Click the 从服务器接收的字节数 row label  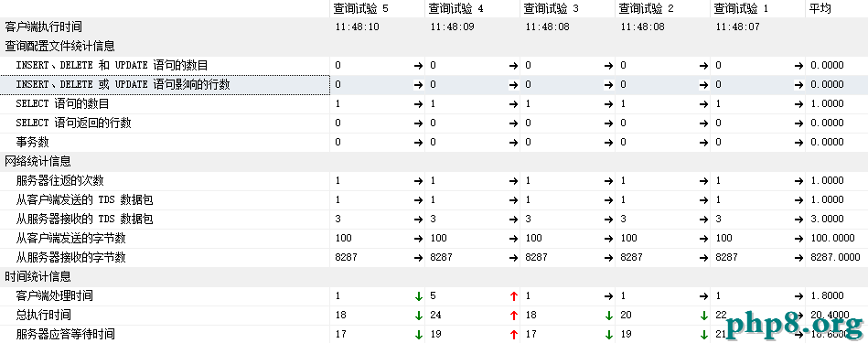click(70, 258)
